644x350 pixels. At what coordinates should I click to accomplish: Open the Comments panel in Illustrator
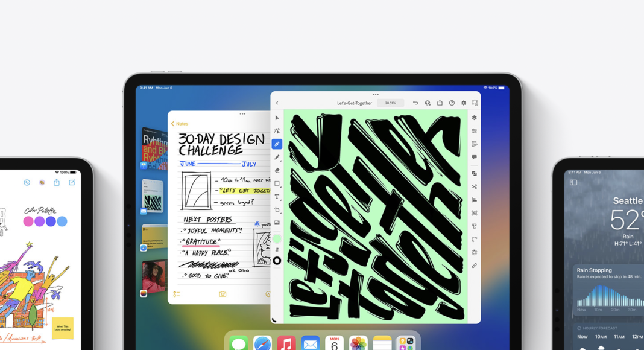(475, 157)
